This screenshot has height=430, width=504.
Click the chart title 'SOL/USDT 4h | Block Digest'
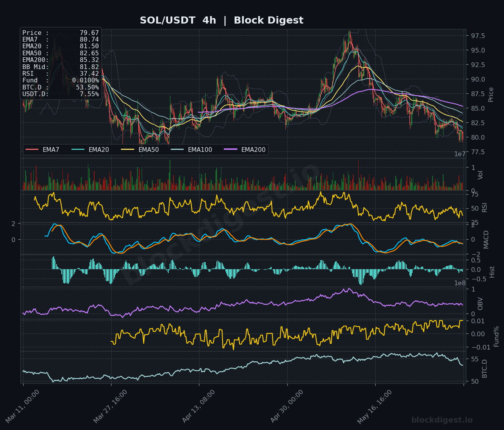tap(221, 20)
